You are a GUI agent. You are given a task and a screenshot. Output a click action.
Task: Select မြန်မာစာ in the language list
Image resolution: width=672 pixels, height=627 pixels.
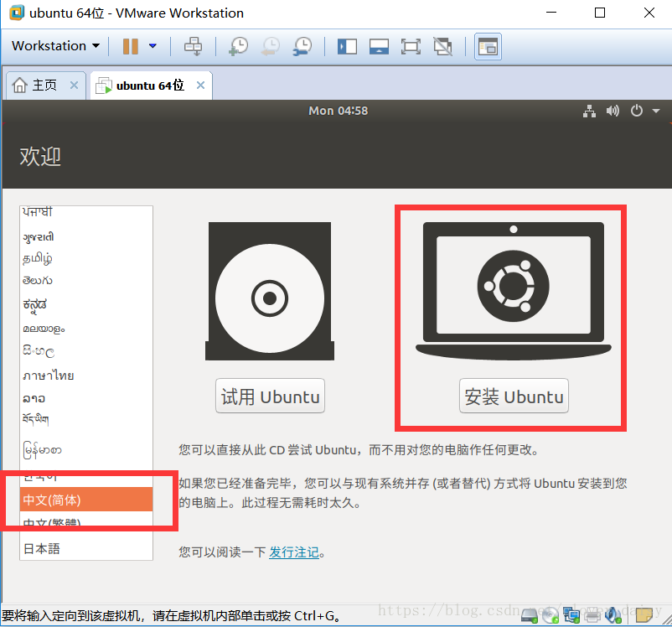tap(86, 451)
